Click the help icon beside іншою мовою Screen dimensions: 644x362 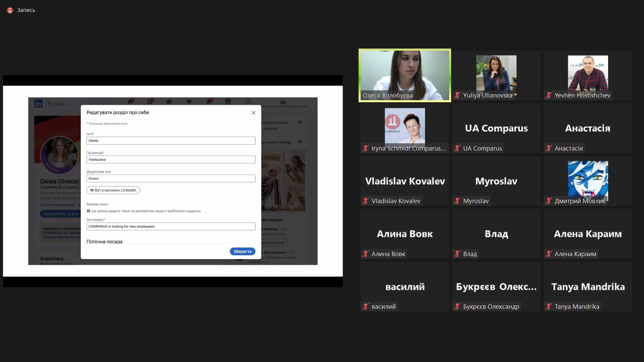coord(300,142)
